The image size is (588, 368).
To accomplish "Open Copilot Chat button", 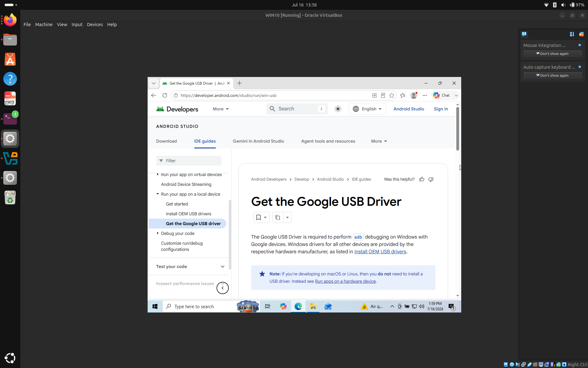I will 442,95.
